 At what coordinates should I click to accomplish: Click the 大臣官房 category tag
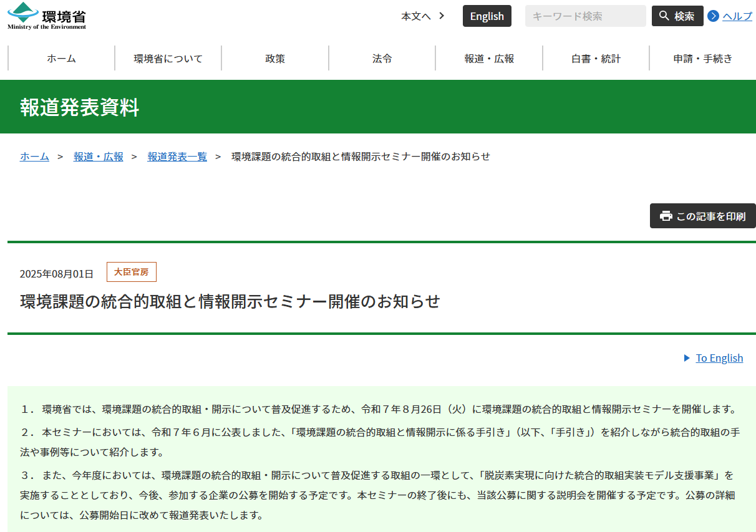click(x=131, y=272)
